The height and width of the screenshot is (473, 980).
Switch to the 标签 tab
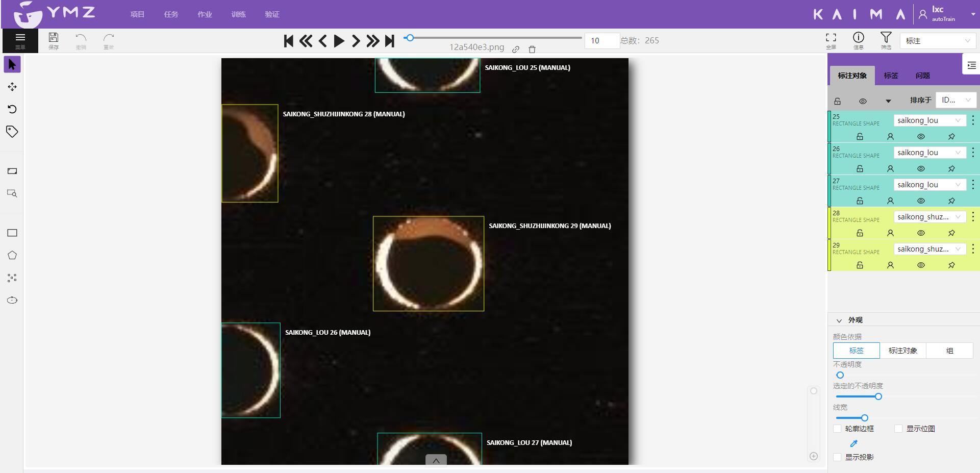pos(891,76)
